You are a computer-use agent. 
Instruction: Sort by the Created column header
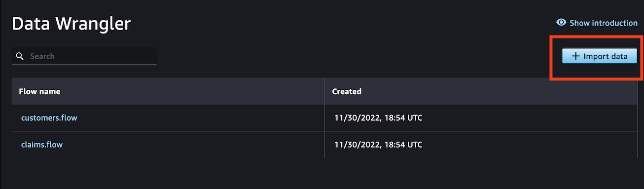pos(347,91)
